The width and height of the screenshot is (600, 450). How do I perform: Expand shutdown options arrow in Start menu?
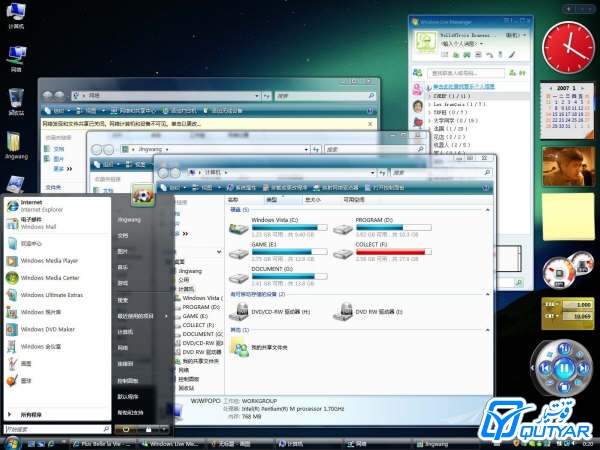pyautogui.click(x=164, y=429)
